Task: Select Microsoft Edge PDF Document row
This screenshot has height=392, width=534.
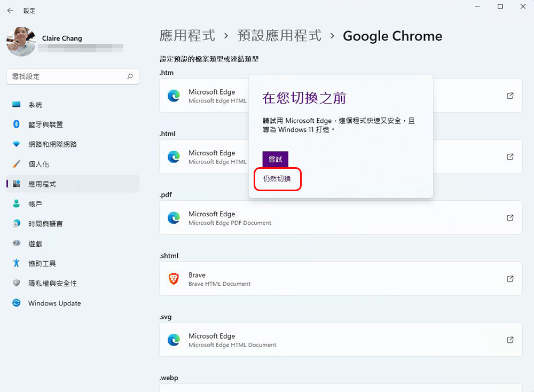Action: click(x=341, y=217)
